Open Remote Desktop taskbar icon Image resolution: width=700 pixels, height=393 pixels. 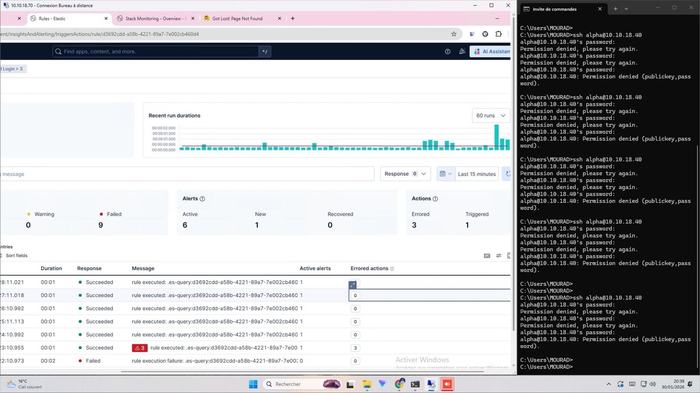[431, 384]
